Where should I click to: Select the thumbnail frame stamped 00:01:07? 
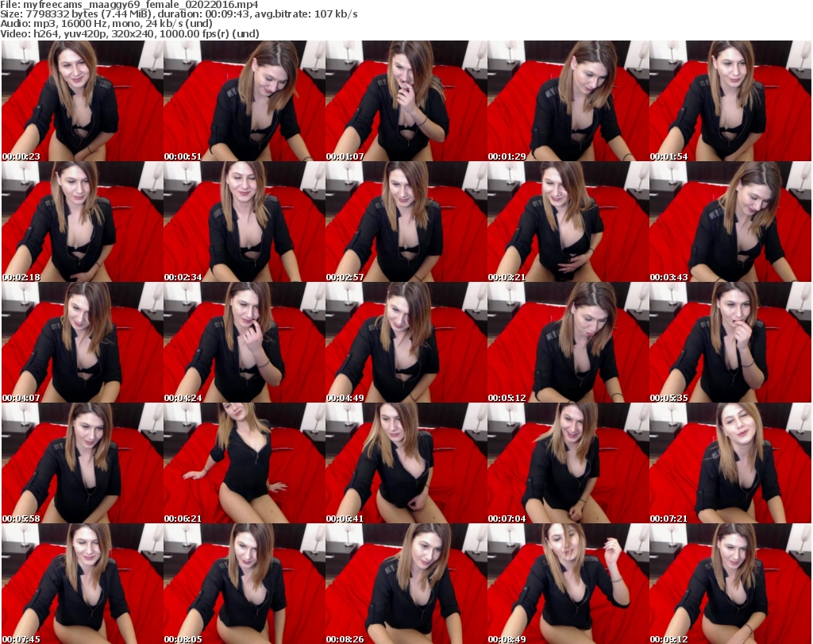coord(406,101)
